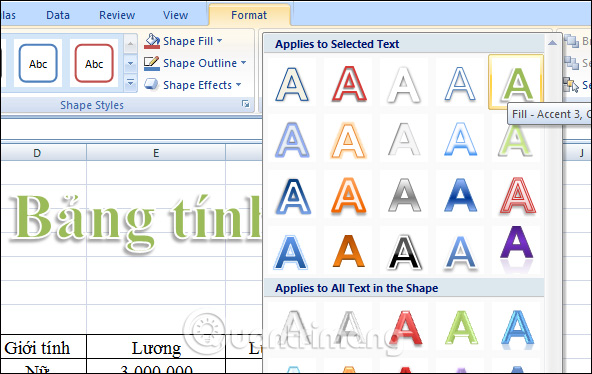Open the Shape Outline dropdown arrow
Image resolution: width=592 pixels, height=374 pixels.
pyautogui.click(x=244, y=63)
